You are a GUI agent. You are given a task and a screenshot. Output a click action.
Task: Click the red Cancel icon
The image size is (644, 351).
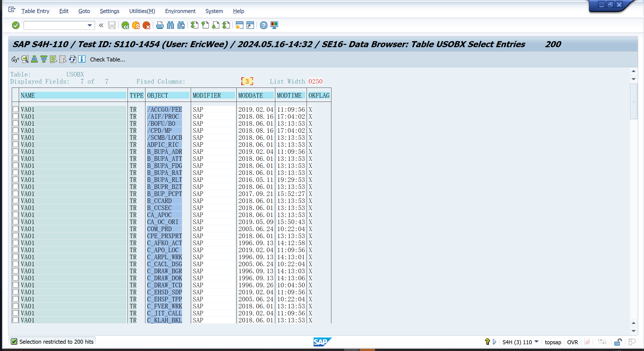point(146,25)
